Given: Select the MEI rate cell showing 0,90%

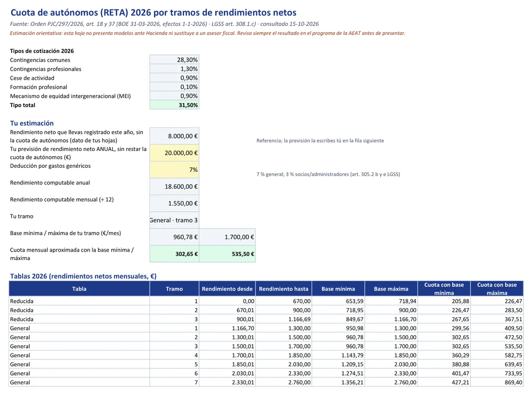Looking at the screenshot, I should coord(174,96).
